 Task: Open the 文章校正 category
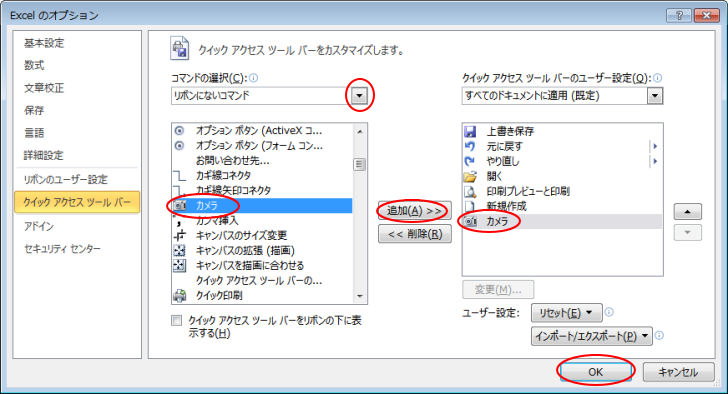(x=44, y=88)
